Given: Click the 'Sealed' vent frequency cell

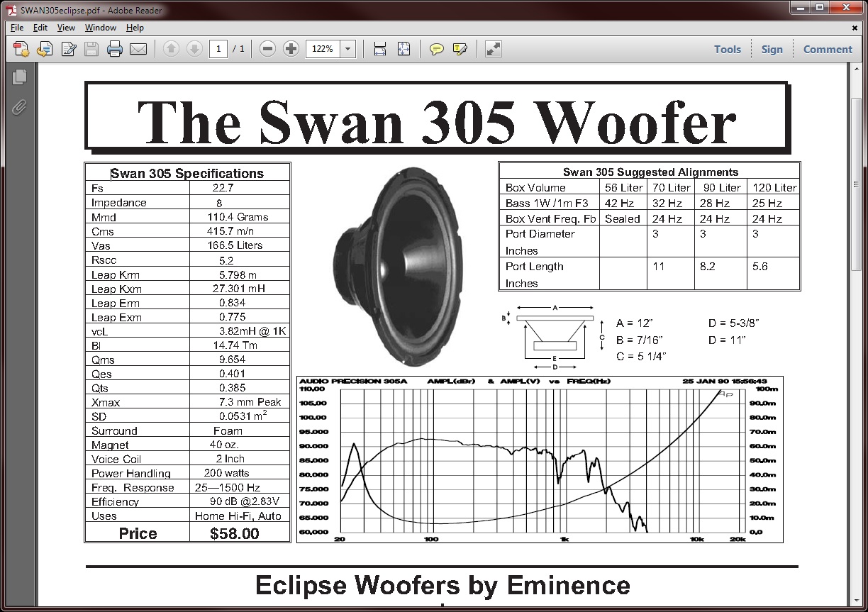Looking at the screenshot, I should click(623, 218).
